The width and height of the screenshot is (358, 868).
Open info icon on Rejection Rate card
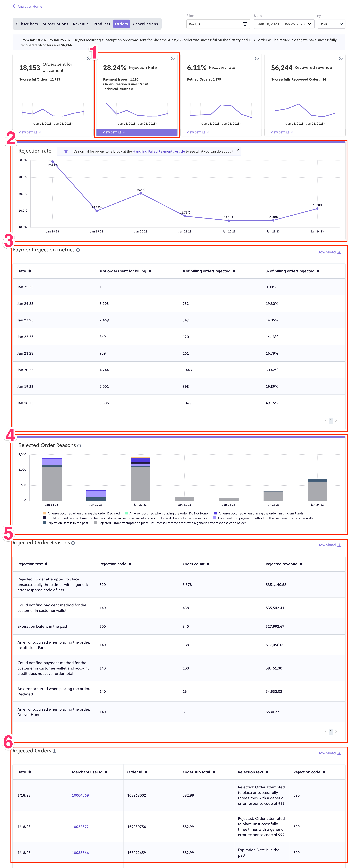[173, 58]
